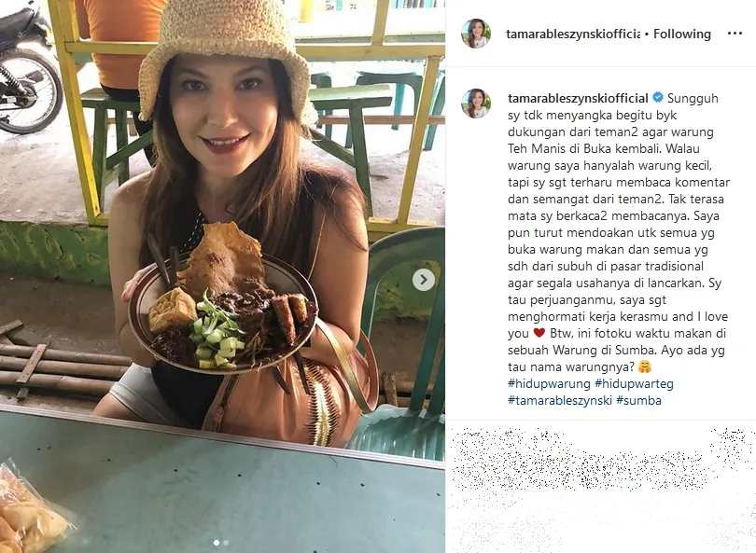
Task: Open the #sumba hashtag
Action: (638, 401)
